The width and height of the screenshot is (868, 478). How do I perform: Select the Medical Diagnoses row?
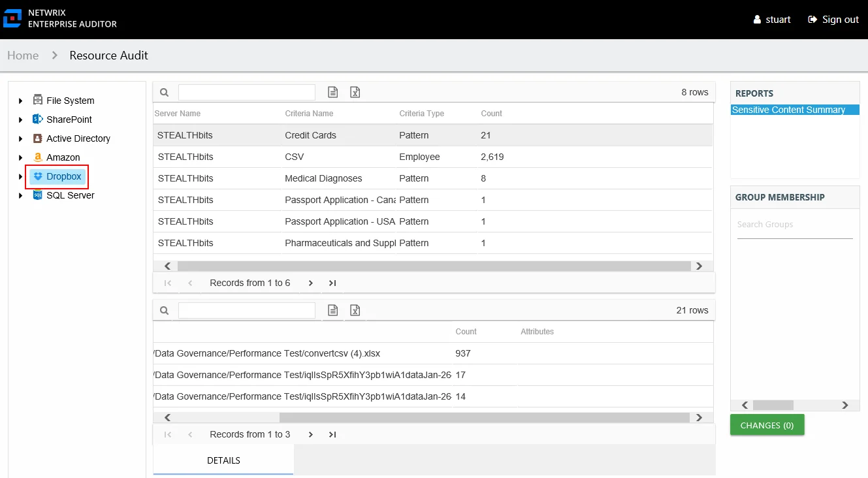[432, 178]
